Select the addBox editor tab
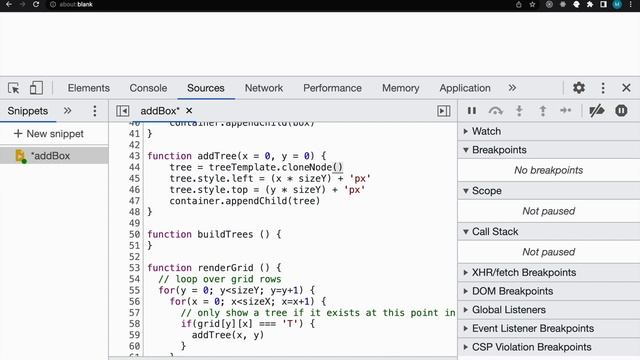The height and width of the screenshot is (360, 640). click(x=160, y=111)
